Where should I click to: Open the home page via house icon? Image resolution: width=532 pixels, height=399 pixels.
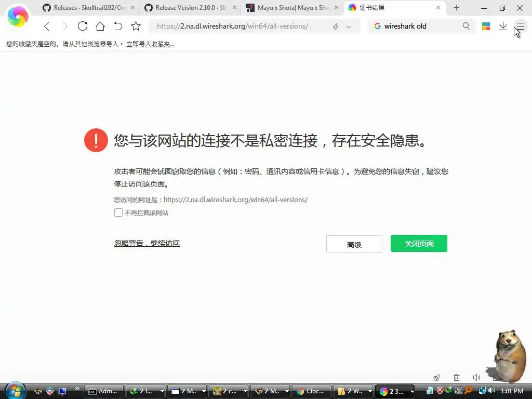100,26
